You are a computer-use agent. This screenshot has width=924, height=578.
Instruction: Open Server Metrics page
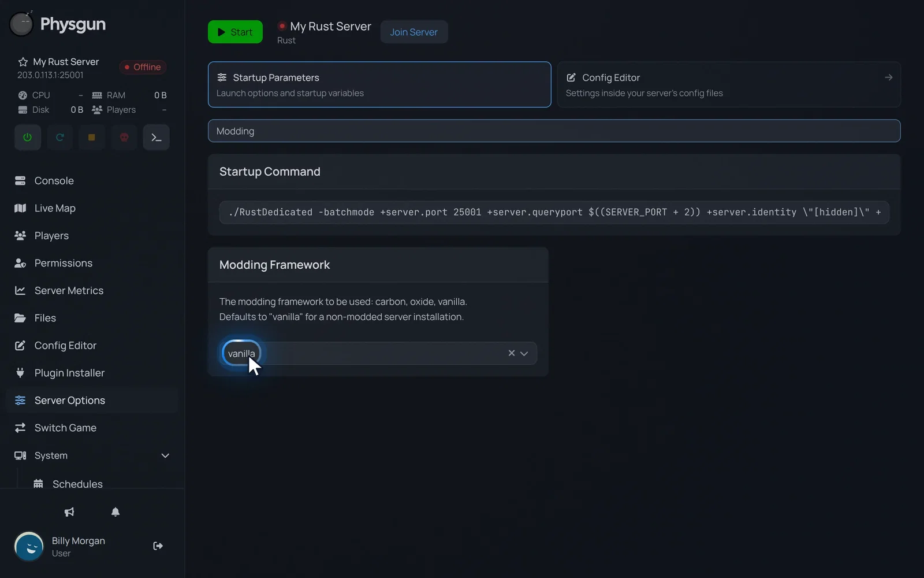tap(92, 291)
